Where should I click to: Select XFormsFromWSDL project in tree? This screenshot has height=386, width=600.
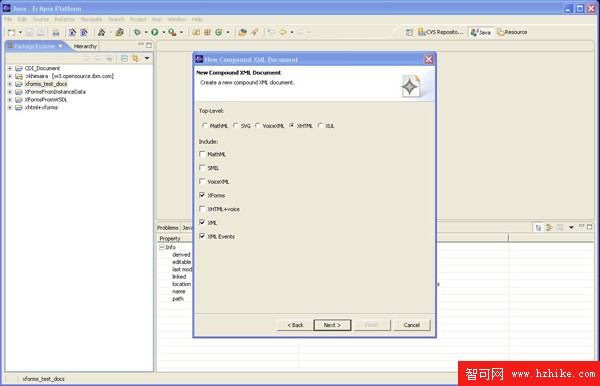(x=46, y=99)
